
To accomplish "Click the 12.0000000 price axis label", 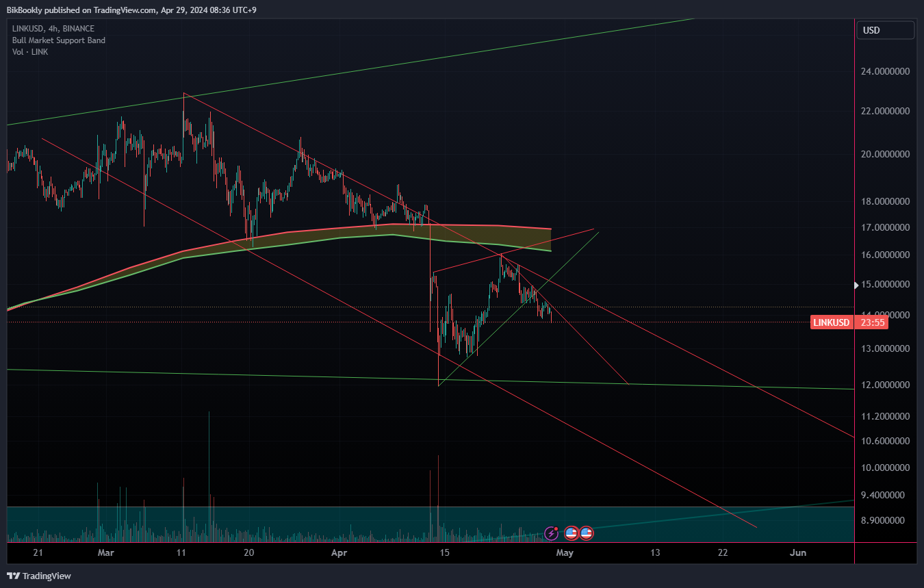I will pos(884,385).
